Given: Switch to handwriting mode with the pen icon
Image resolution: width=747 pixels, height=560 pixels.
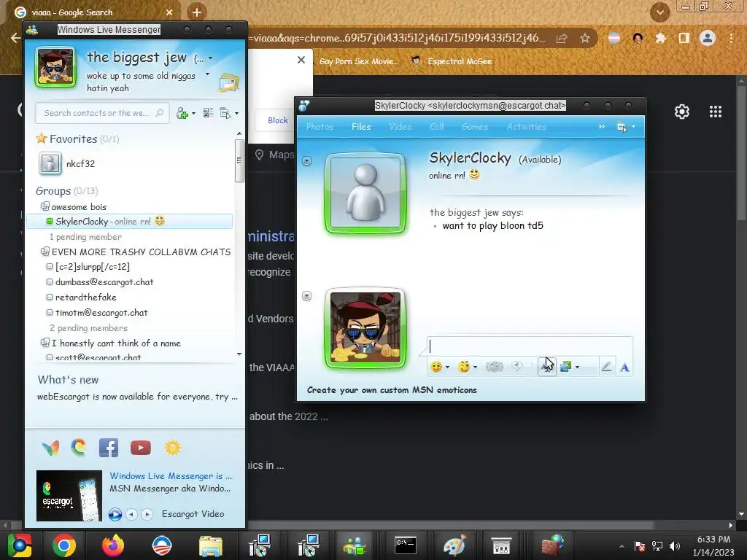Looking at the screenshot, I should tap(606, 367).
